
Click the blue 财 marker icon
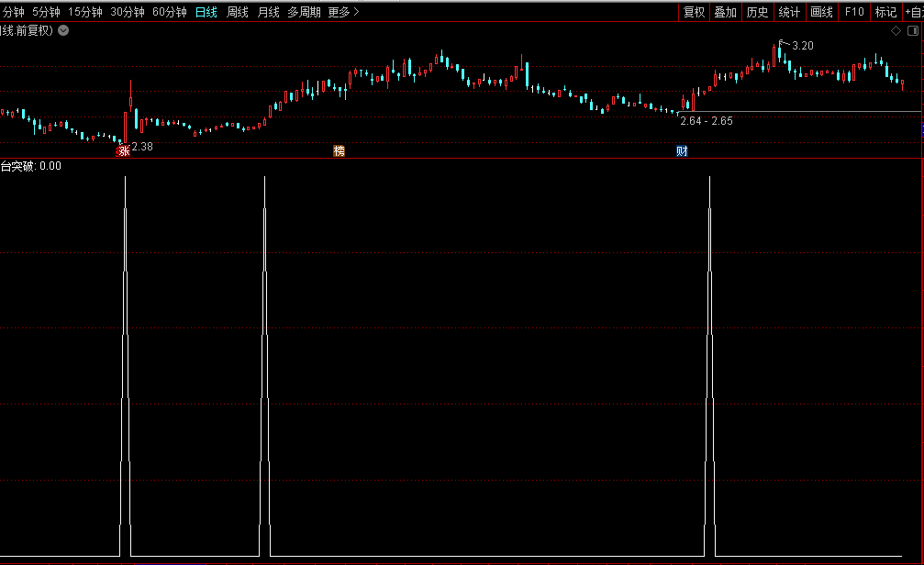click(x=682, y=151)
